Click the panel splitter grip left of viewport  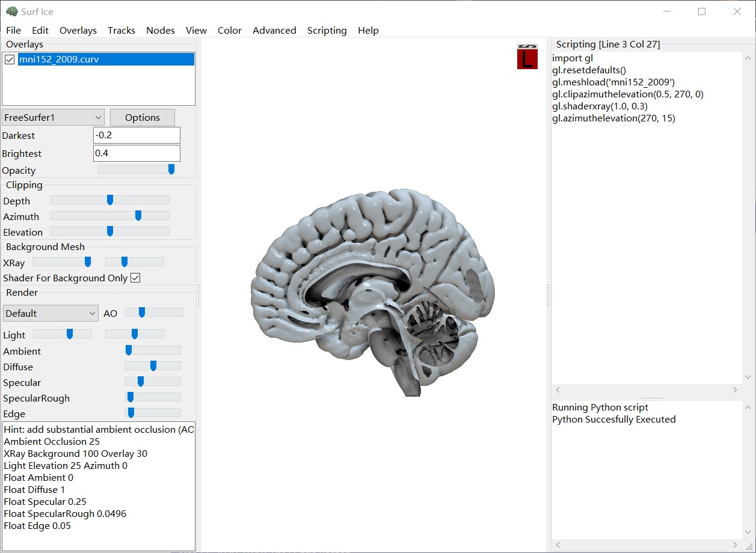tap(199, 295)
